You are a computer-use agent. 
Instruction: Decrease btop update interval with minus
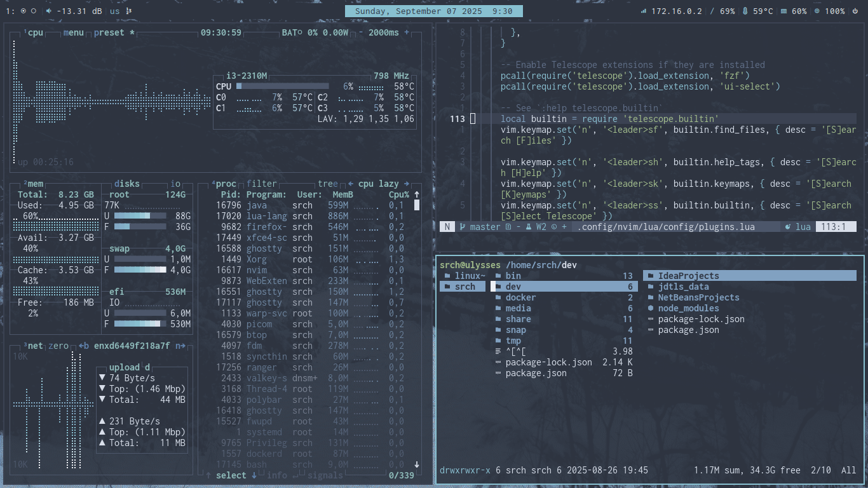coord(361,32)
